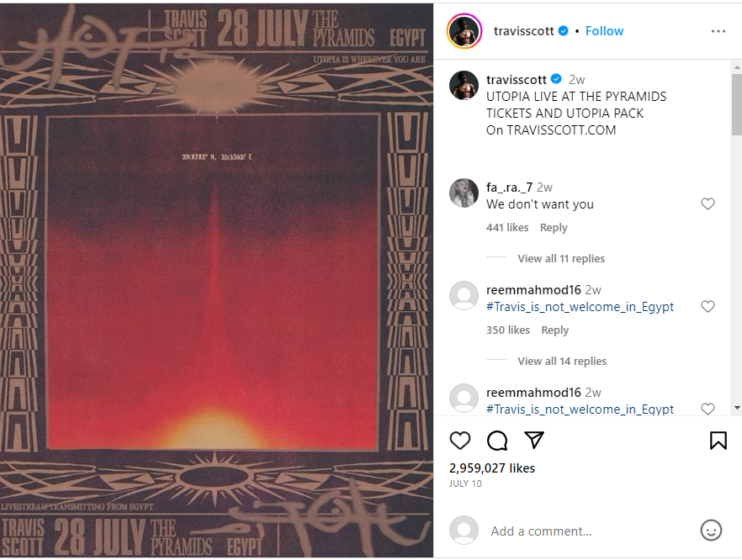Reply to fa_.ra._7's comment
742x560 pixels.
click(554, 228)
